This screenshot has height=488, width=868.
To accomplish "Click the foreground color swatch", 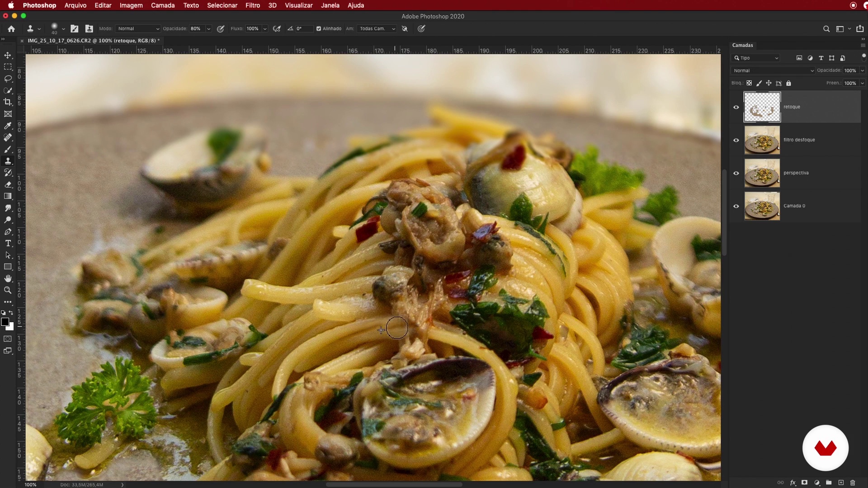I will 5,322.
